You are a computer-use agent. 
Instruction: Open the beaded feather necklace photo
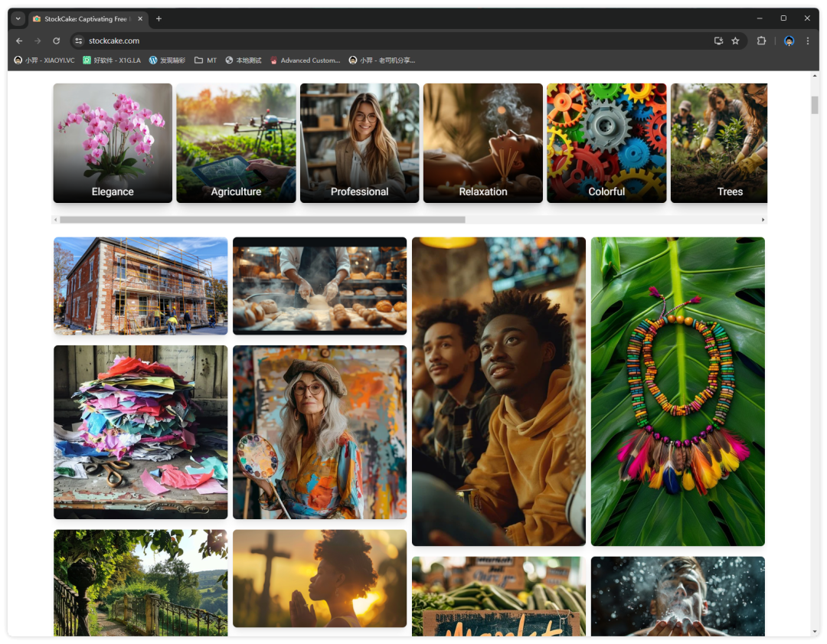(x=678, y=391)
